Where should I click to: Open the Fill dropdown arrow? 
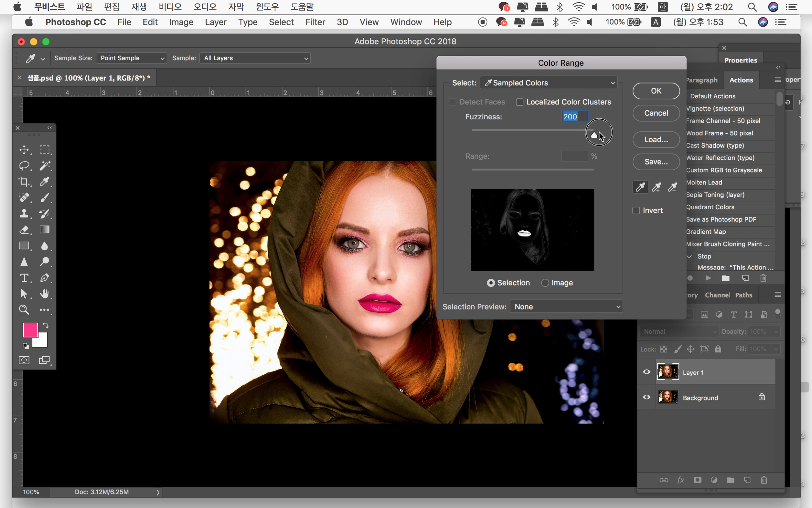coord(776,349)
